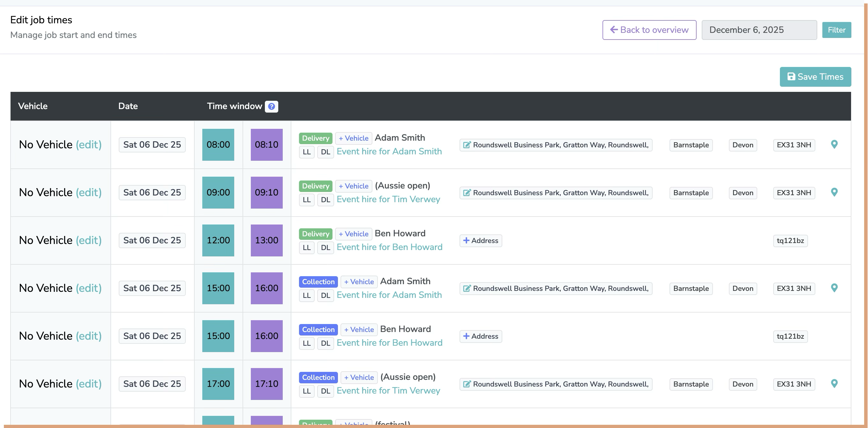This screenshot has height=428, width=868.
Task: Edit vehicle for Adam Smith 15:00 collection
Action: coord(89,288)
